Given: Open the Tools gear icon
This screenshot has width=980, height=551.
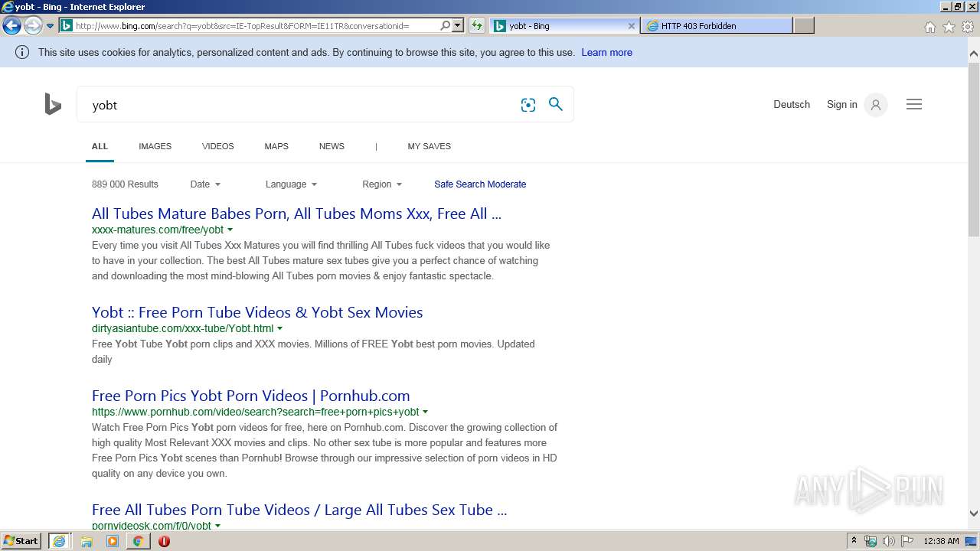Looking at the screenshot, I should coord(968,27).
